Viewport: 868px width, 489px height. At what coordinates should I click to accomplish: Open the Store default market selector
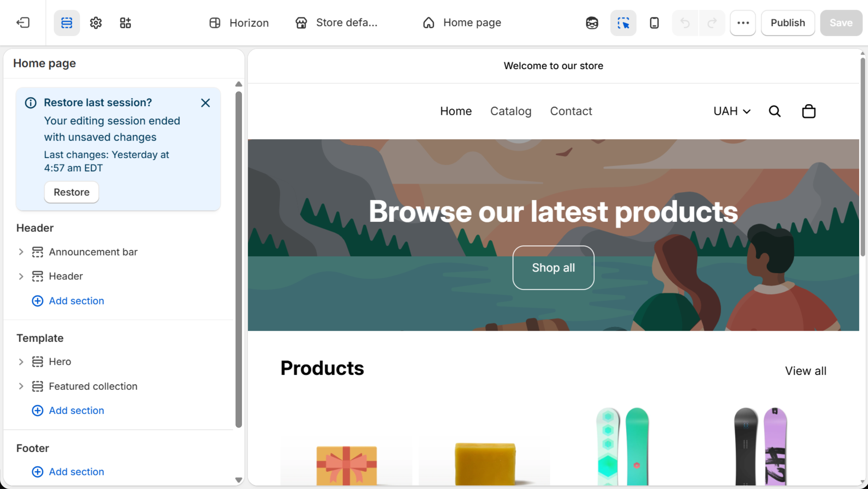point(336,23)
